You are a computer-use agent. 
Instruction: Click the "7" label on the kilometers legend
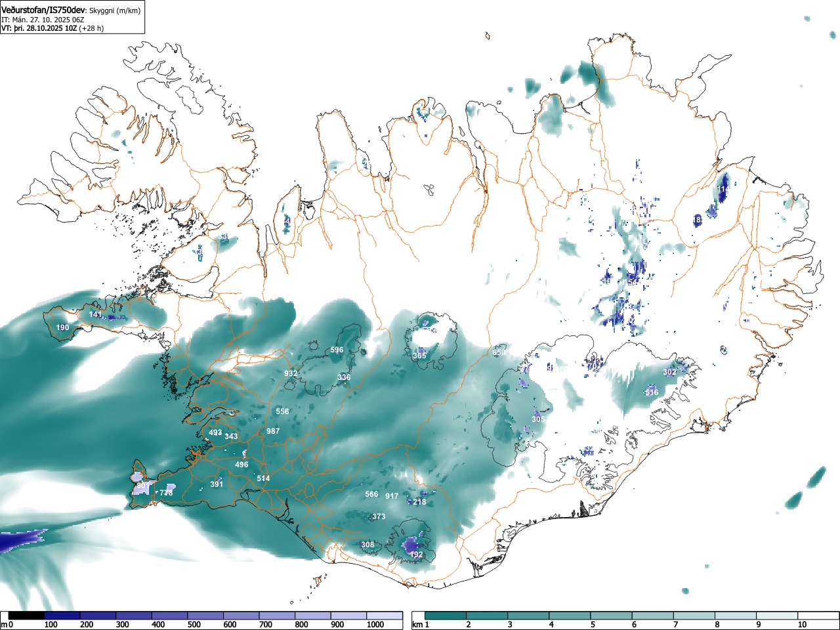(x=676, y=625)
